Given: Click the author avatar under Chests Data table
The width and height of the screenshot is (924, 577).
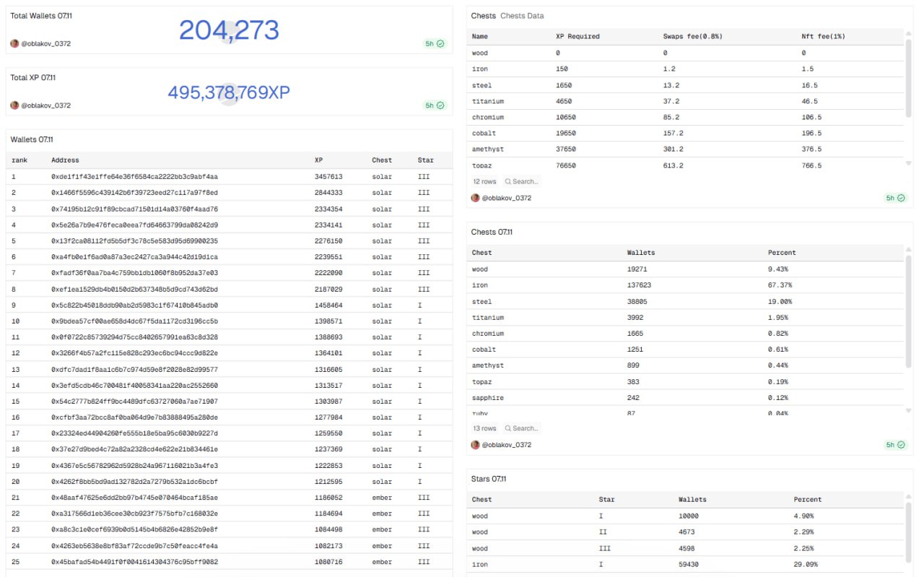Looking at the screenshot, I should click(x=475, y=198).
